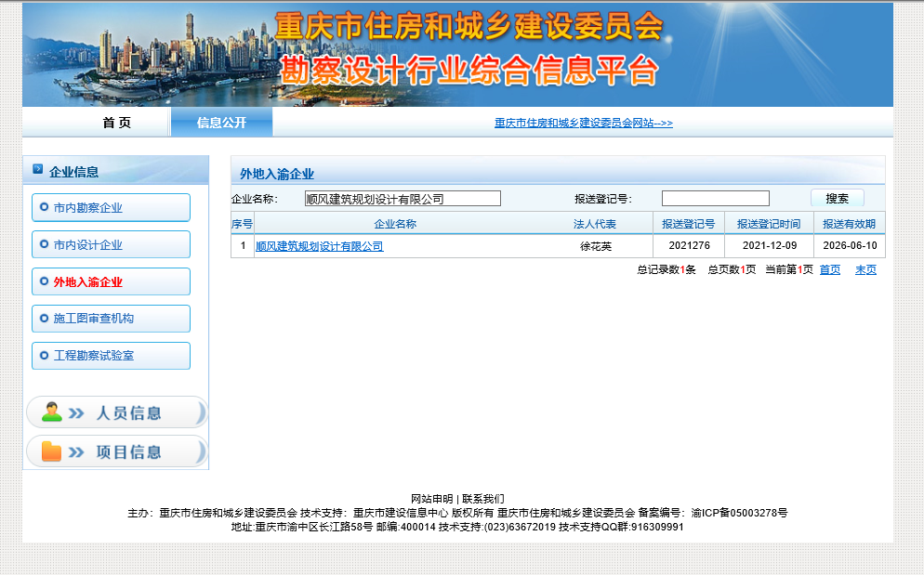Open 重庆市住房和城乡建设委员会网站 link

(584, 123)
